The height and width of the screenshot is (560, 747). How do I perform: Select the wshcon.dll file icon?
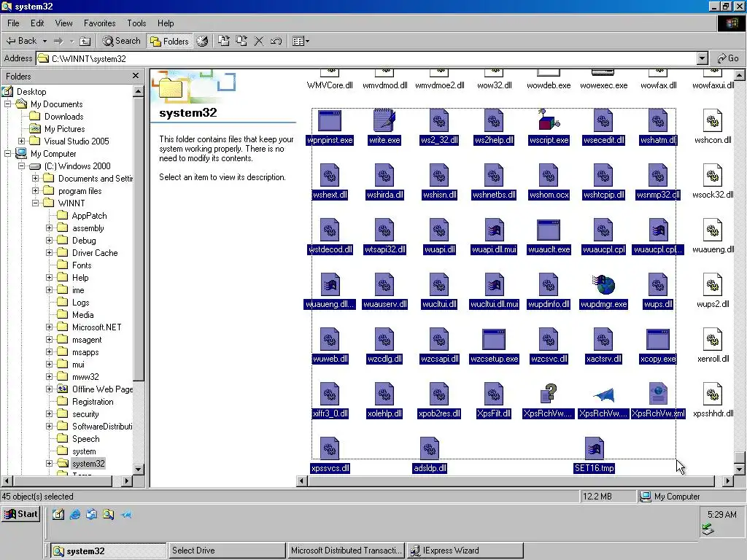[x=713, y=120]
